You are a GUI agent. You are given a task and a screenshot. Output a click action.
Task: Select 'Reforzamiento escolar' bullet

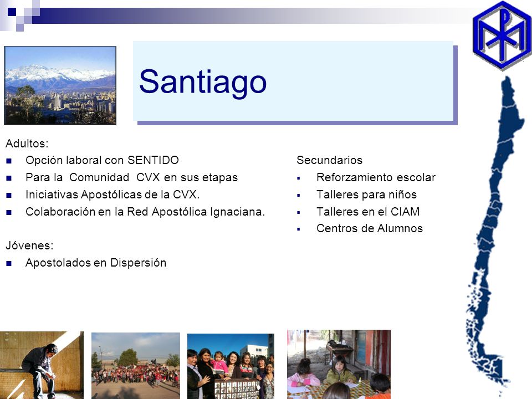click(x=376, y=177)
